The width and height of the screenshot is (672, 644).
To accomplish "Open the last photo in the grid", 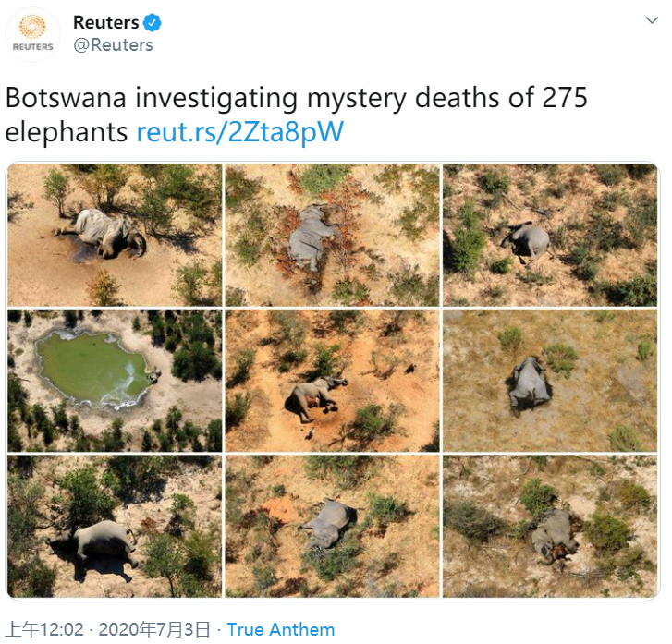I will pyautogui.click(x=549, y=526).
